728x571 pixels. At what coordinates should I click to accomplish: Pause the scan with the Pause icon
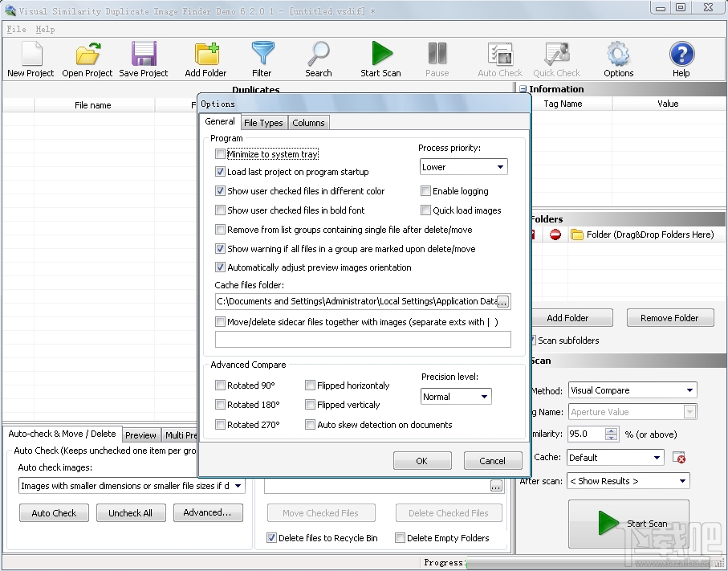tap(437, 59)
